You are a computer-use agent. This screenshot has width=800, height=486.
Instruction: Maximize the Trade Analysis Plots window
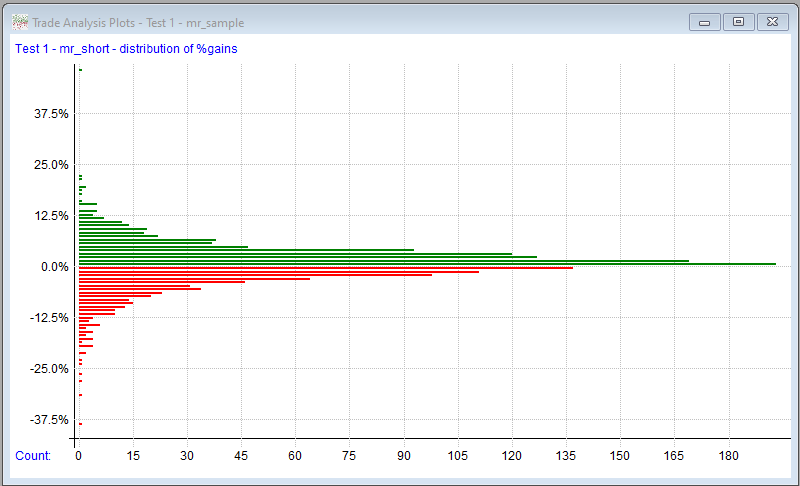pos(738,21)
